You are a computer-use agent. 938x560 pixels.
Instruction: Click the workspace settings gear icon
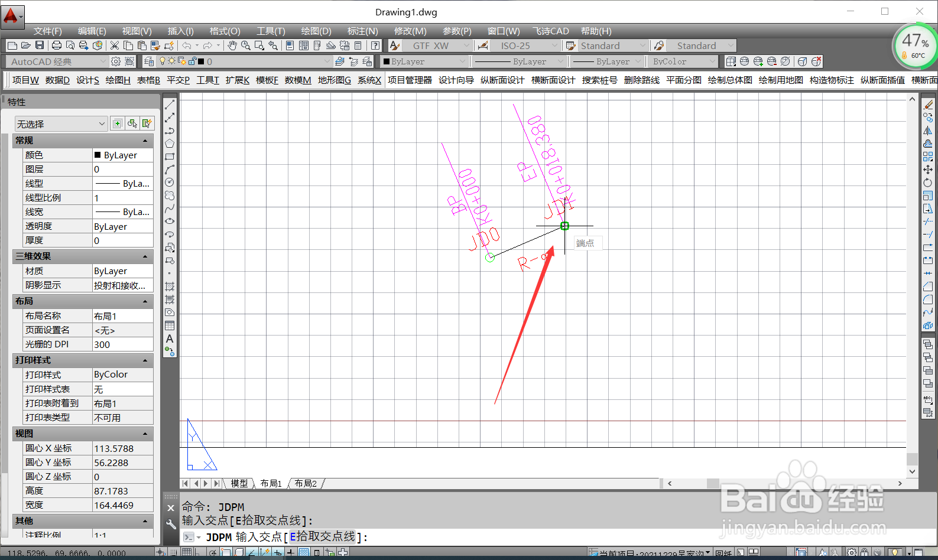(x=116, y=61)
